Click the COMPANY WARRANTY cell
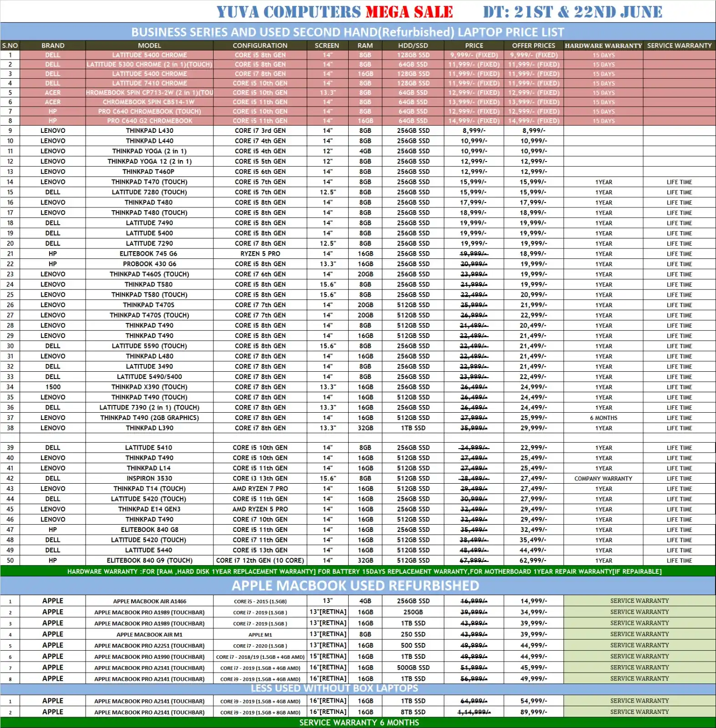This screenshot has width=716, height=728. tap(603, 479)
